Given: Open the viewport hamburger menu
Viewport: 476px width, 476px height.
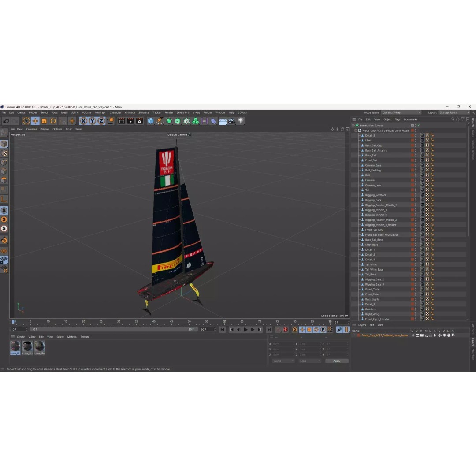Looking at the screenshot, I should tap(13, 129).
